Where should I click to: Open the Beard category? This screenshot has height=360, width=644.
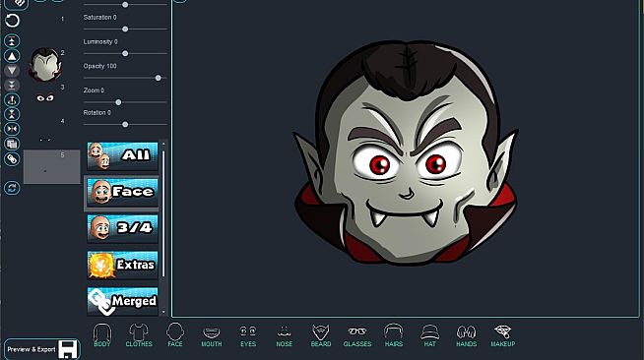tap(321, 335)
